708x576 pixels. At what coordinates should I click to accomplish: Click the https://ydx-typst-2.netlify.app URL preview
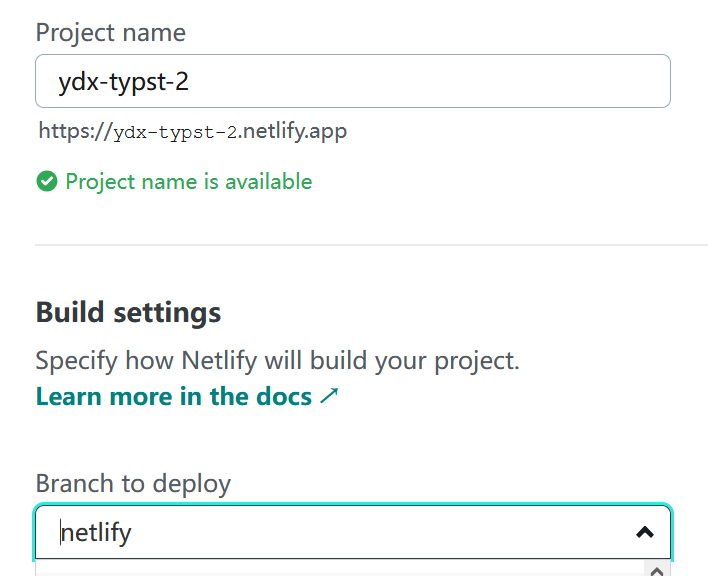(193, 131)
